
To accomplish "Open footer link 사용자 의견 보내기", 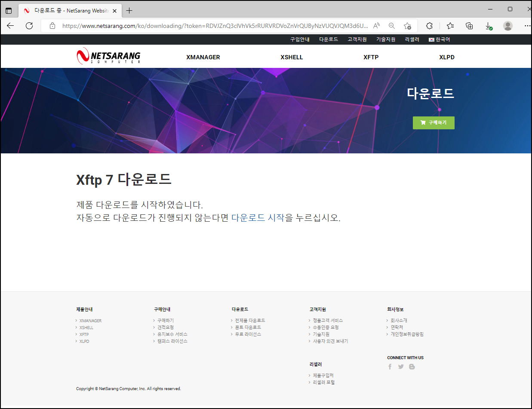I will point(330,341).
